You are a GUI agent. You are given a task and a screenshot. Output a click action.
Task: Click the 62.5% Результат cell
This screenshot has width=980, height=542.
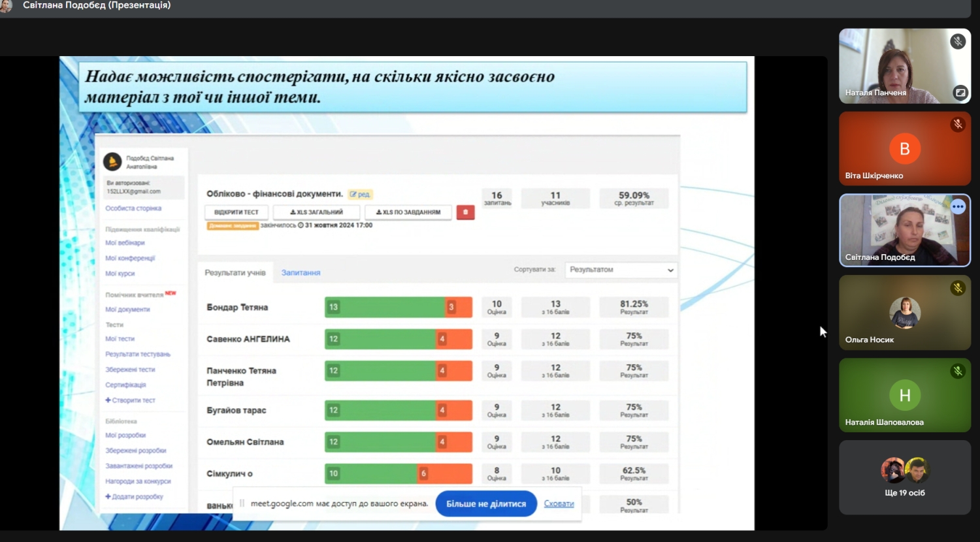click(634, 473)
